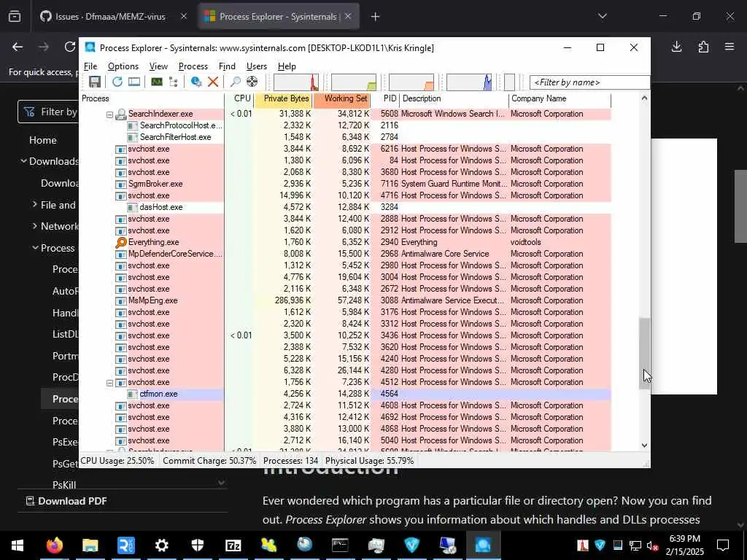Screen dimensions: 747x560
Task: Sort by the Working Set column header
Action: click(342, 98)
